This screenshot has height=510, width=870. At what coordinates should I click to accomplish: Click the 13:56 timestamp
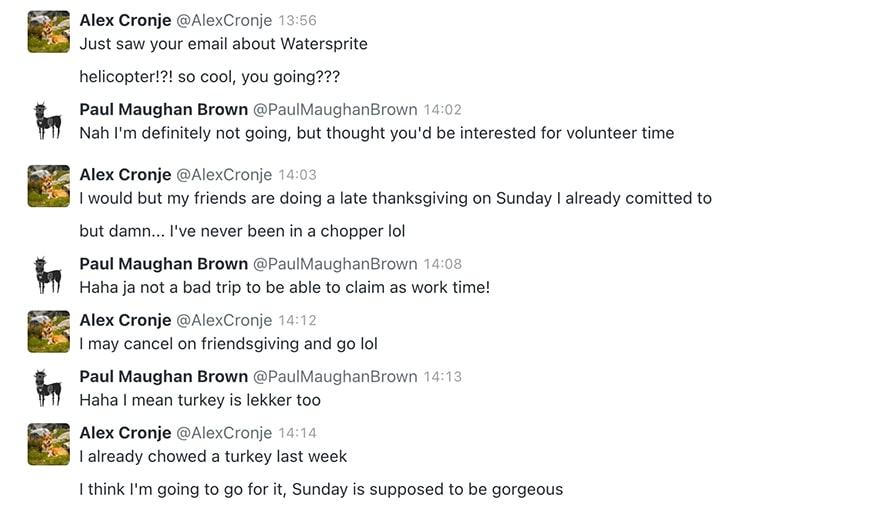[x=297, y=20]
